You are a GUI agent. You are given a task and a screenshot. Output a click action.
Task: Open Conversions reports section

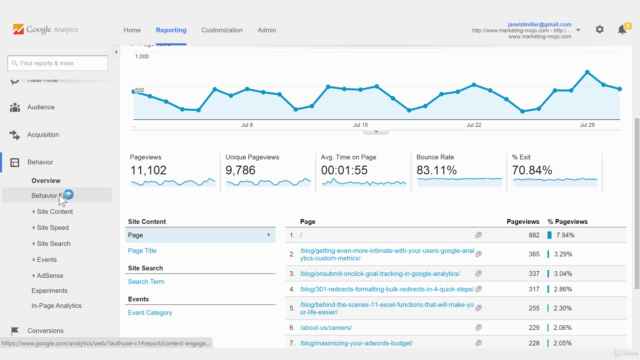point(45,331)
